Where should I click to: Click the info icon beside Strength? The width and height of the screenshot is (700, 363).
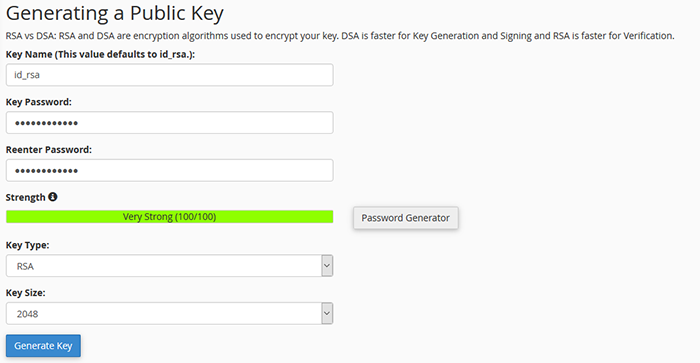click(53, 197)
